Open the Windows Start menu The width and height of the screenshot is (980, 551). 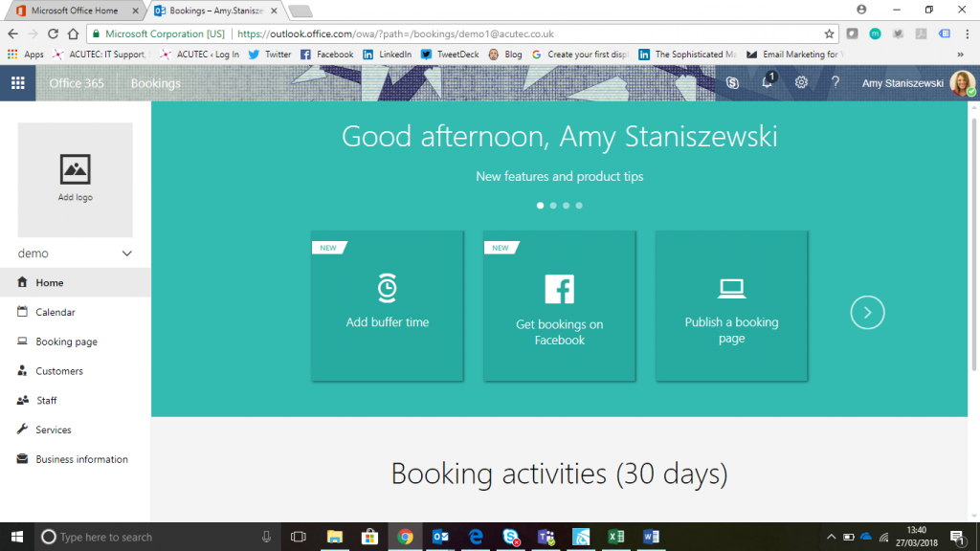[17, 537]
